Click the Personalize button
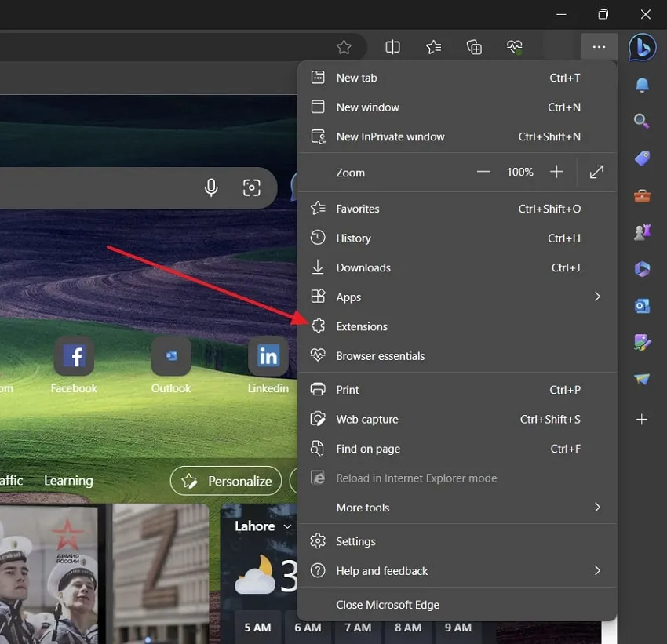 pyautogui.click(x=226, y=481)
